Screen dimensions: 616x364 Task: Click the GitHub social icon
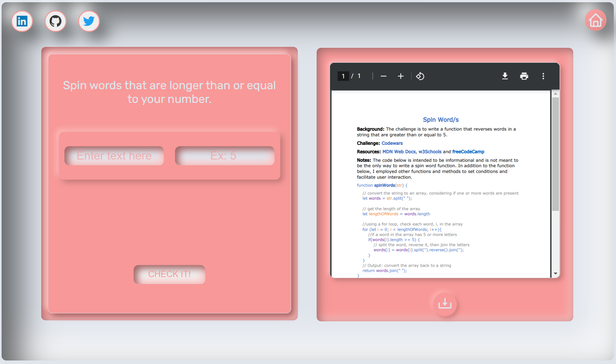(56, 21)
